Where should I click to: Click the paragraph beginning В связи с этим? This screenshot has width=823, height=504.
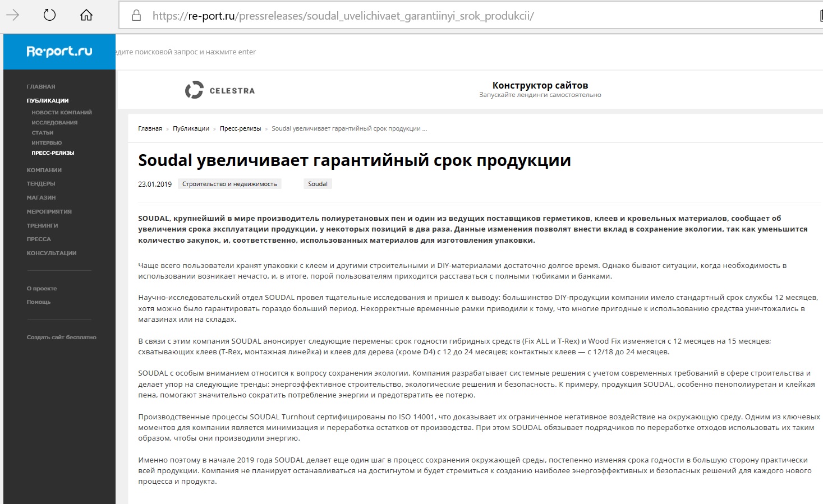click(x=455, y=346)
